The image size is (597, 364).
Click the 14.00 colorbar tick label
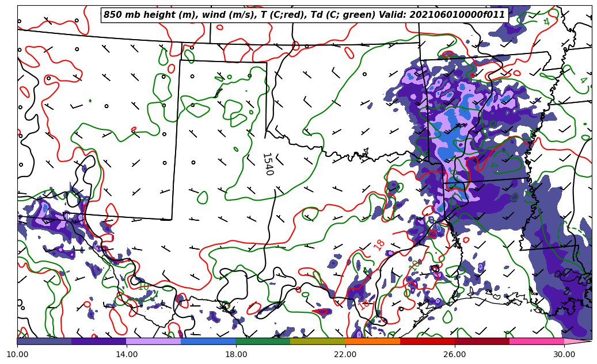point(127,354)
